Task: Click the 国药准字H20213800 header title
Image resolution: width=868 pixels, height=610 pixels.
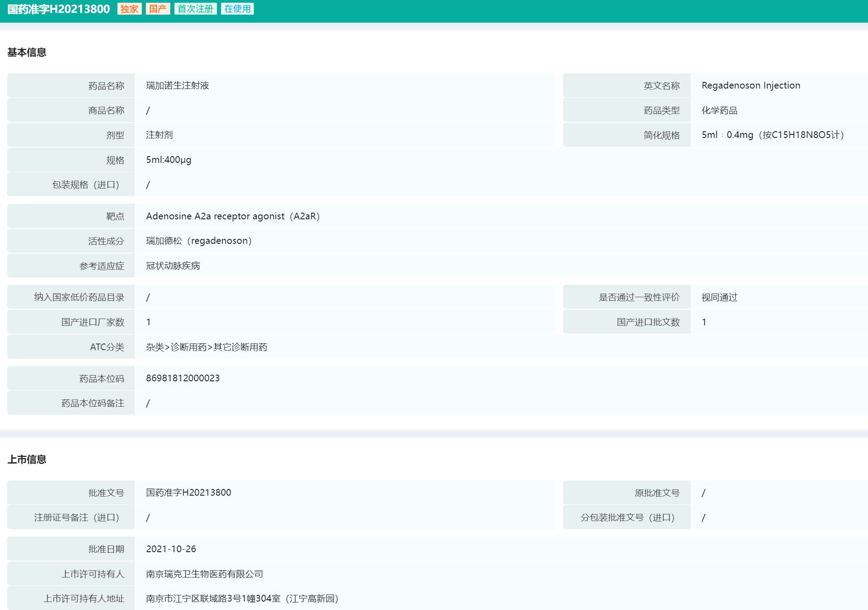Action: point(59,9)
